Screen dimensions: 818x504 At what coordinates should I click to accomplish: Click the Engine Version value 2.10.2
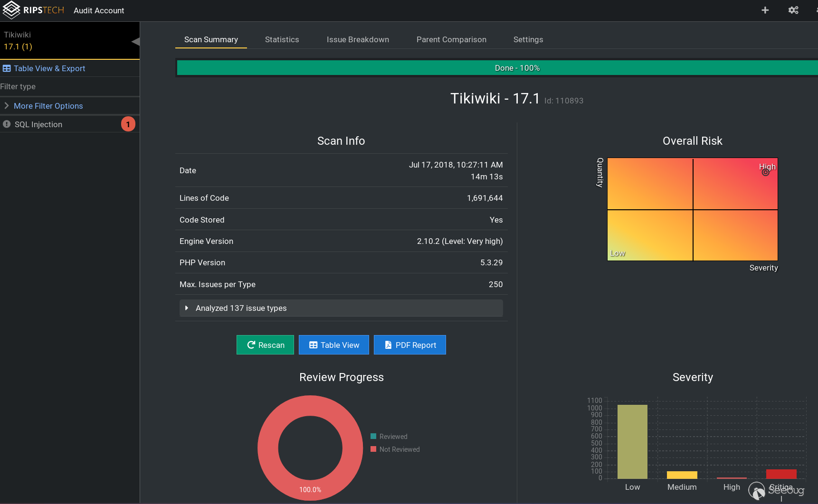tap(460, 241)
